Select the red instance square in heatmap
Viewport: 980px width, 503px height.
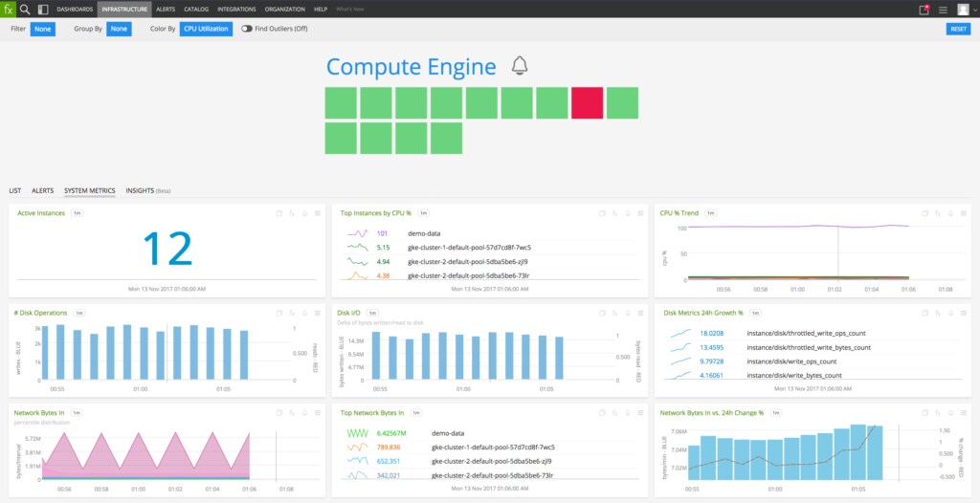(x=587, y=102)
